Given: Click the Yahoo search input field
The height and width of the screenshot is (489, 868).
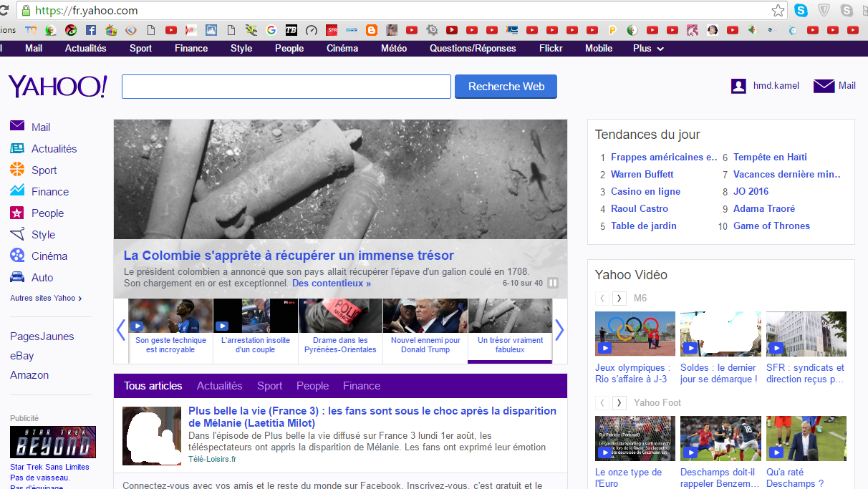Looking at the screenshot, I should [x=286, y=87].
